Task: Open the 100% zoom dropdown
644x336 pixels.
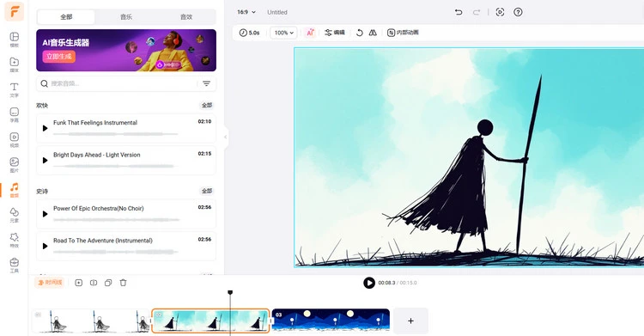Action: pos(283,33)
